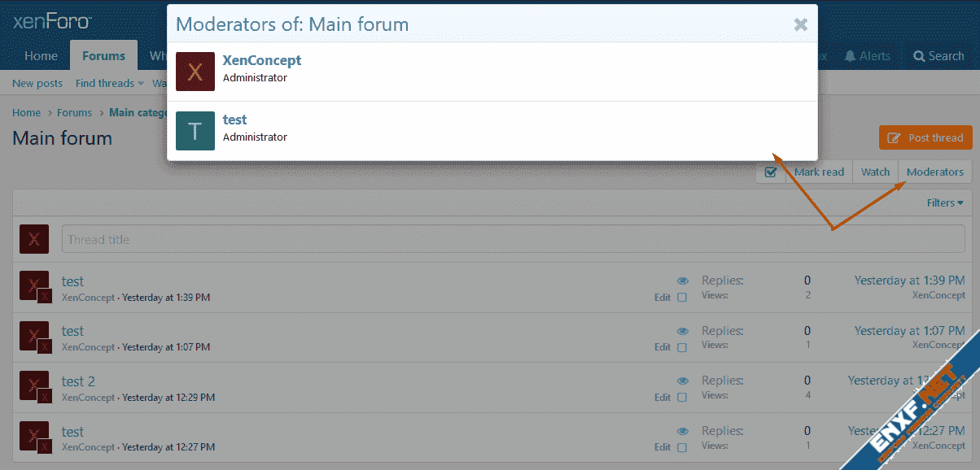Click the watch eye icon on first thread
Screen dimensions: 980x470
click(682, 281)
